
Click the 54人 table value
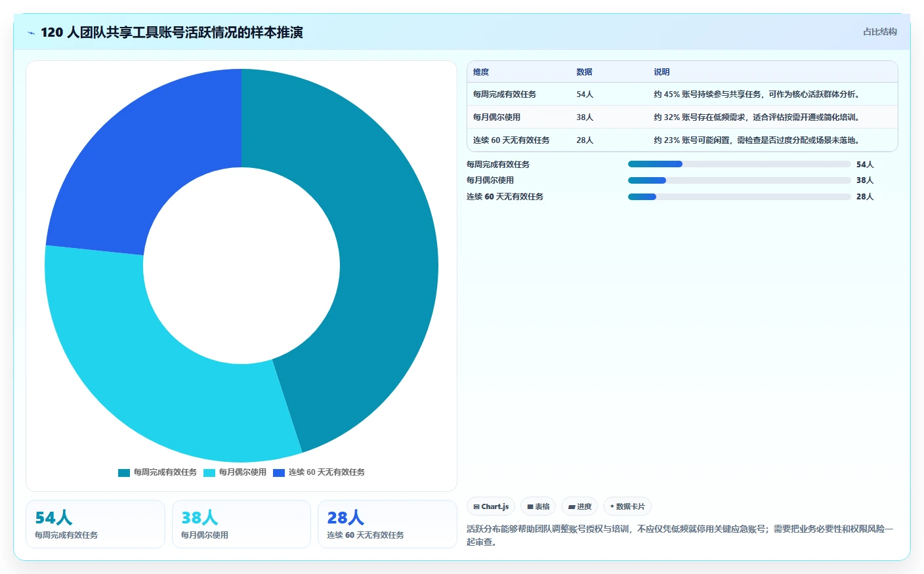[x=585, y=94]
